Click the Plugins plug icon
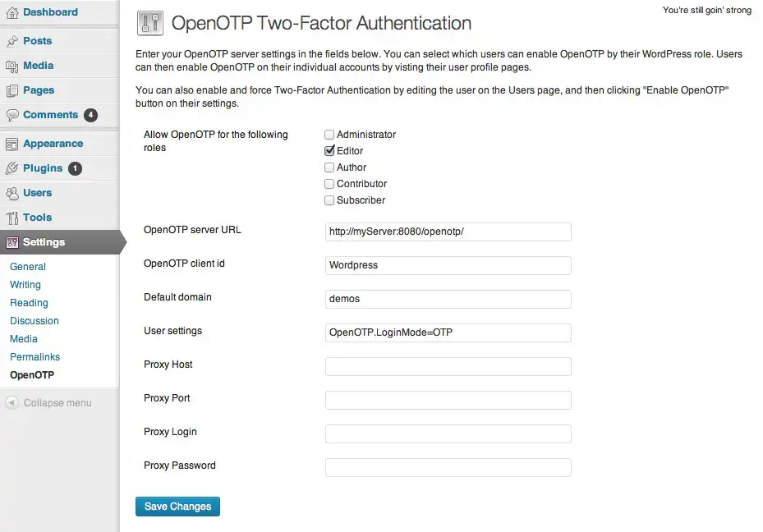 (12, 168)
